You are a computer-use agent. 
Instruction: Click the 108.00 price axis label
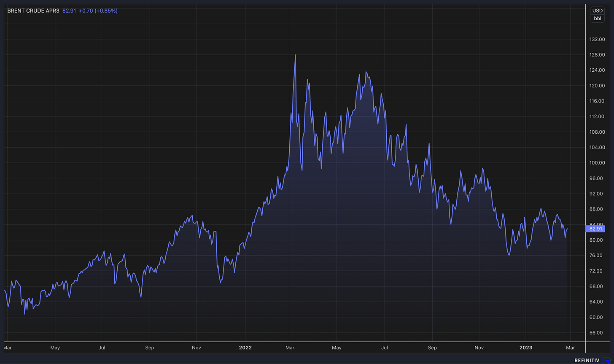[597, 132]
